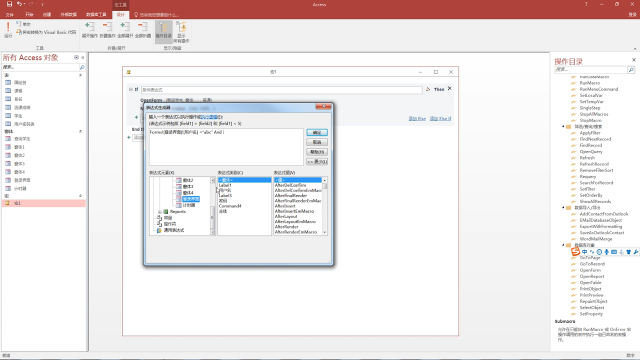Close the Action Catalog pane
640x360 pixels.
coord(633,60)
